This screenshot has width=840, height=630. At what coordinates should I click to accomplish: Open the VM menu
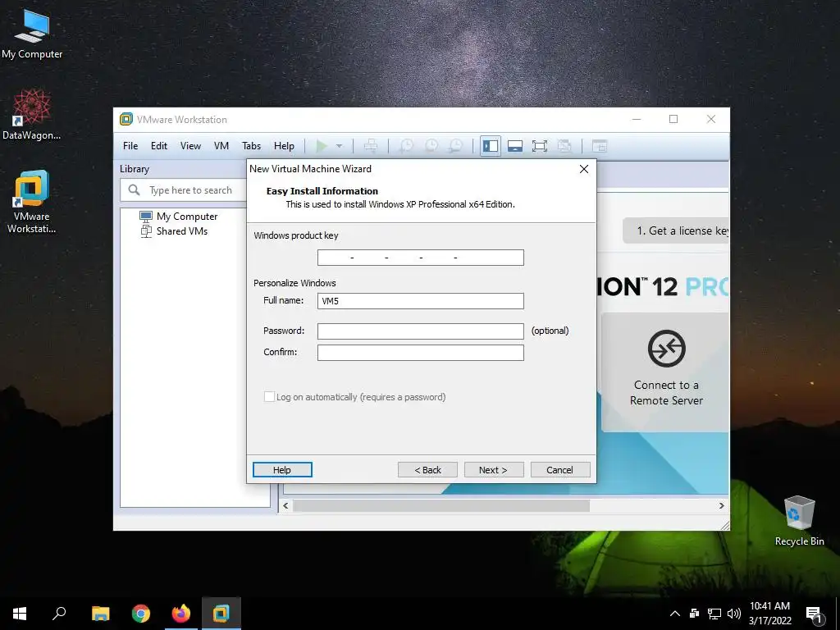pos(221,146)
